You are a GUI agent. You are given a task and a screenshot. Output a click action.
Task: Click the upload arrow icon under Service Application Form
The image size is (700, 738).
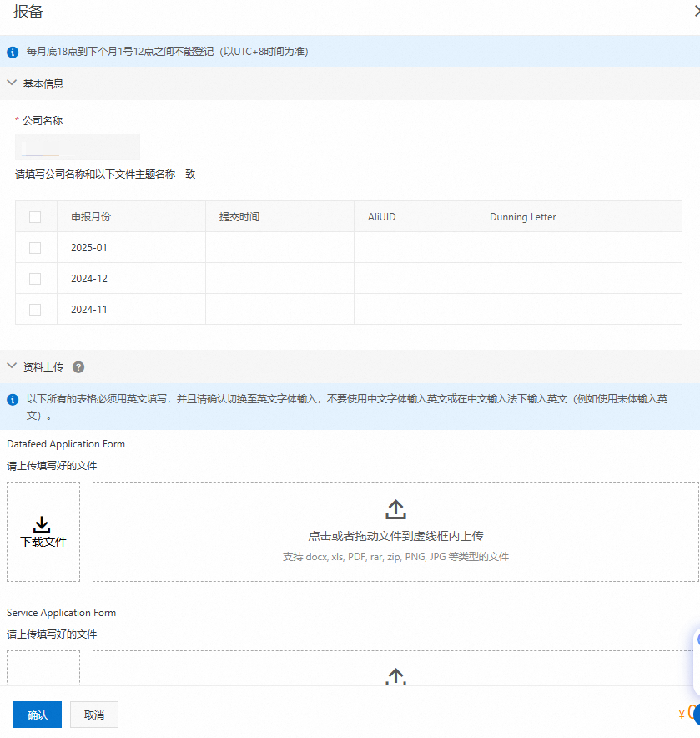[x=395, y=676]
